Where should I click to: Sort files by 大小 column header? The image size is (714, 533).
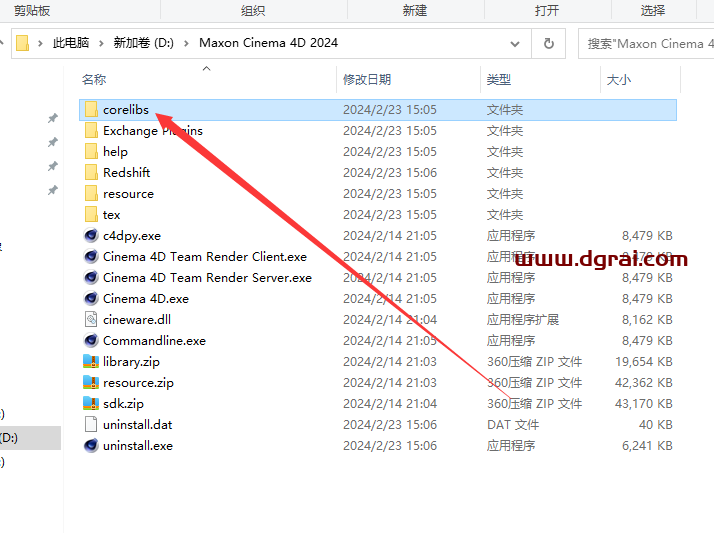point(619,80)
